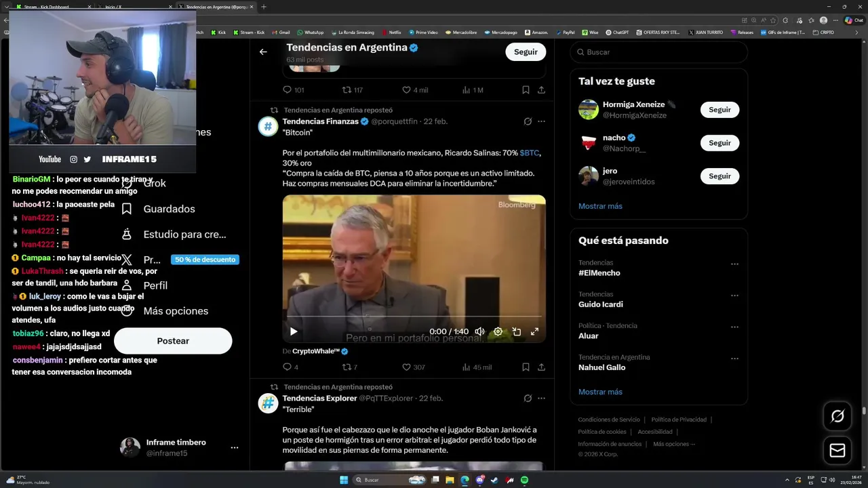Open more options on Tendencias Finanzas post
Viewport: 868px width, 488px height.
pyautogui.click(x=541, y=121)
